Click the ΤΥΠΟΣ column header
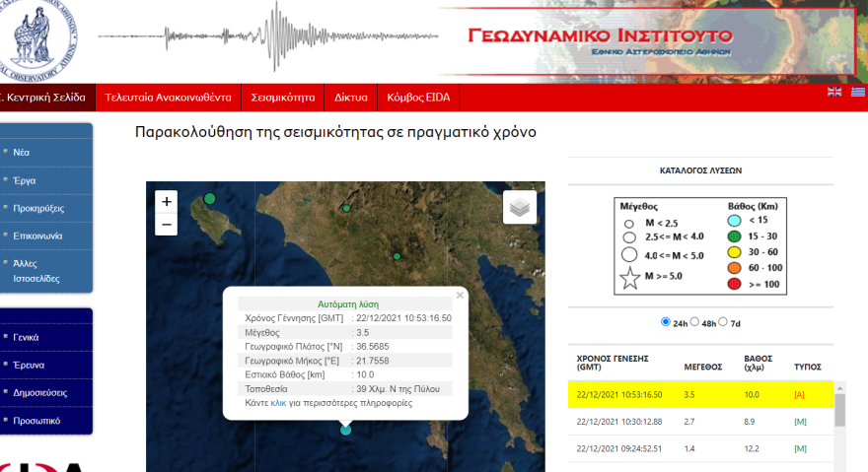Image resolution: width=868 pixels, height=472 pixels. 808,367
